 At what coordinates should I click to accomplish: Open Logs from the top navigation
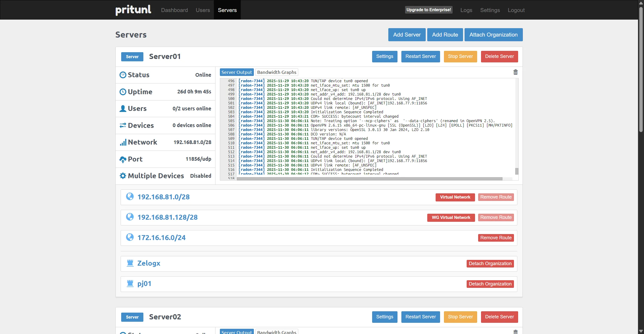click(x=466, y=10)
